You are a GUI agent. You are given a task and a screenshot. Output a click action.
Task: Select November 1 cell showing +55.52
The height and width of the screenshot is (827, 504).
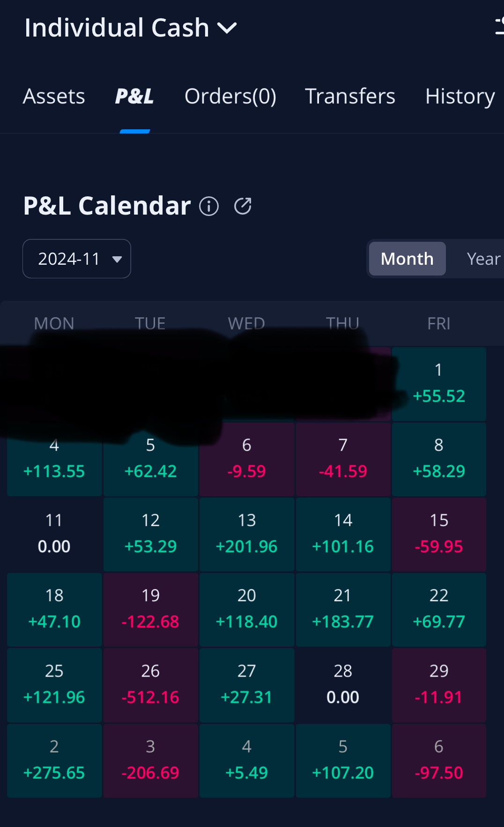point(439,384)
